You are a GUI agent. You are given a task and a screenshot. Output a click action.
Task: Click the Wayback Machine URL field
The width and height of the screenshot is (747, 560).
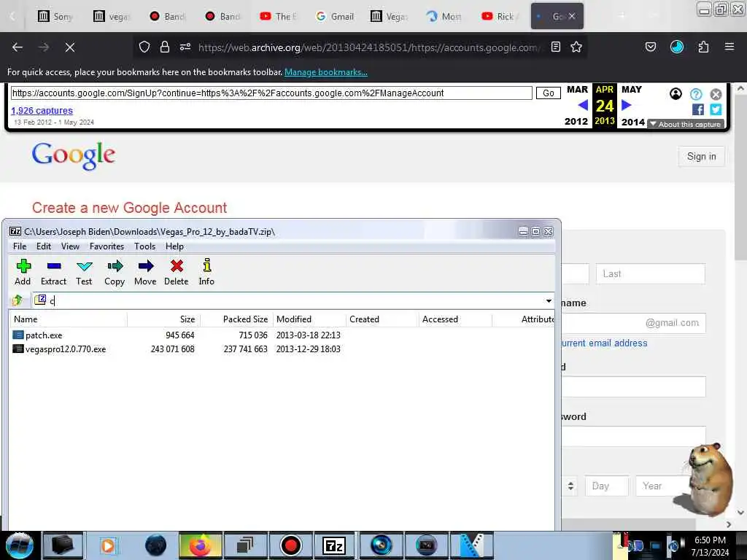tap(271, 93)
